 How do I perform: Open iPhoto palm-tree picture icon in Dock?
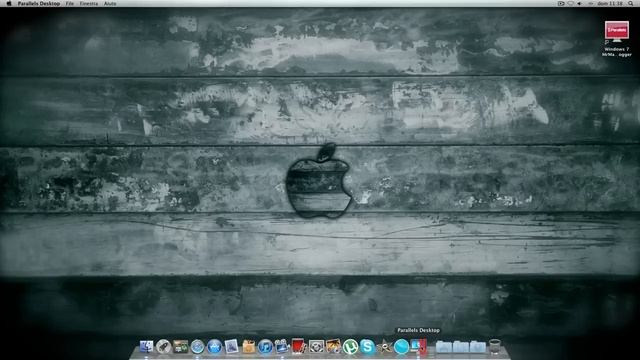333,346
